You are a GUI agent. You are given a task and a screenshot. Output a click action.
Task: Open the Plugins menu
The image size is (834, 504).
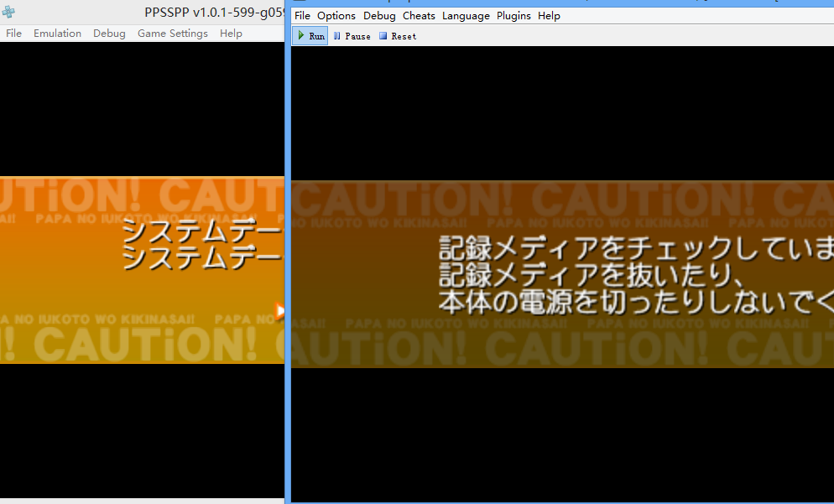tap(513, 16)
